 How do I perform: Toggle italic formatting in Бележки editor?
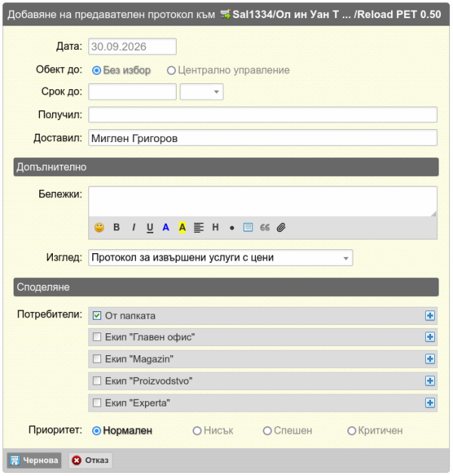(134, 227)
